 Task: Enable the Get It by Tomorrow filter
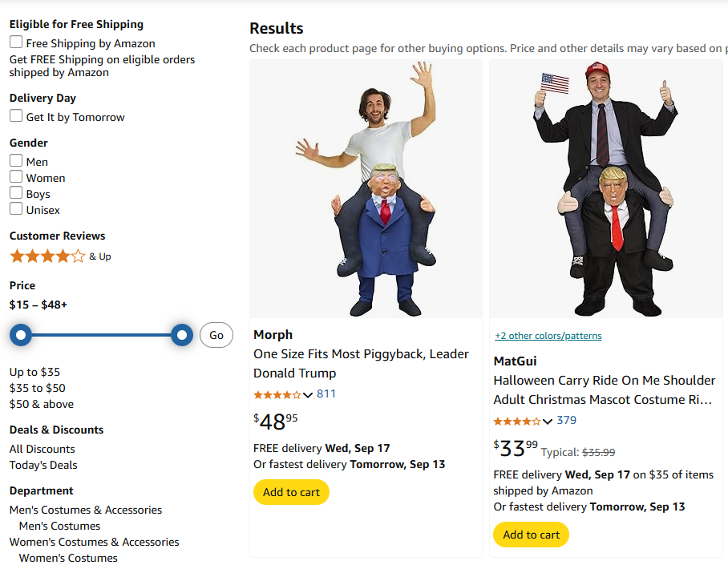[16, 116]
